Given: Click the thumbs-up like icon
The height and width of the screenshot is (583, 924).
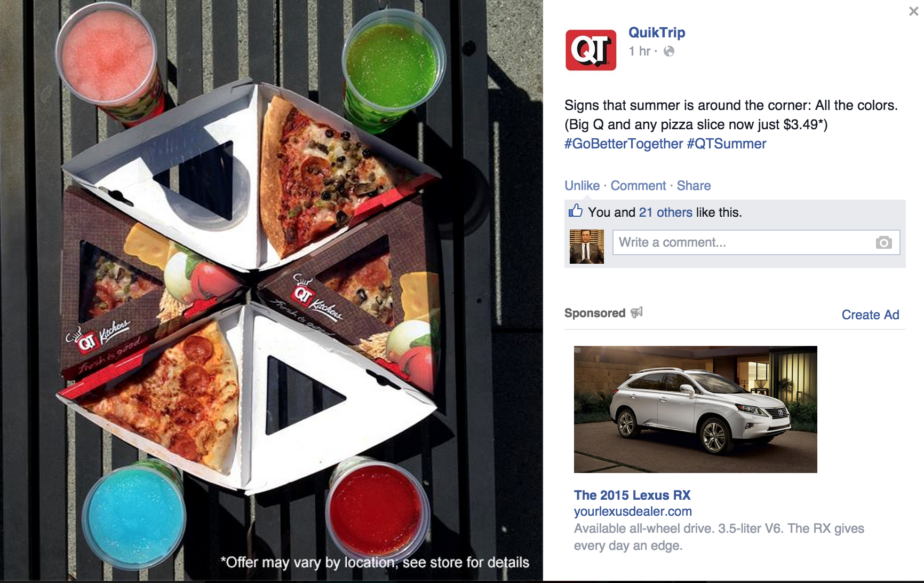Looking at the screenshot, I should click(575, 211).
